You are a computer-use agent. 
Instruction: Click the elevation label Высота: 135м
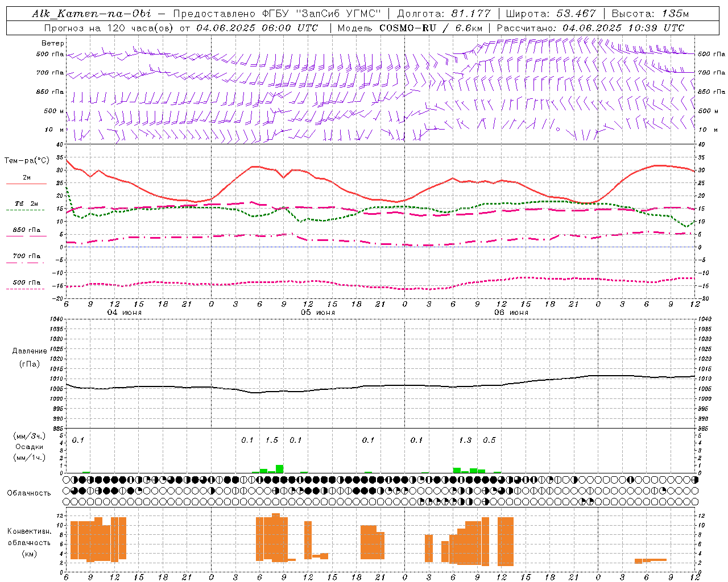[x=650, y=14]
